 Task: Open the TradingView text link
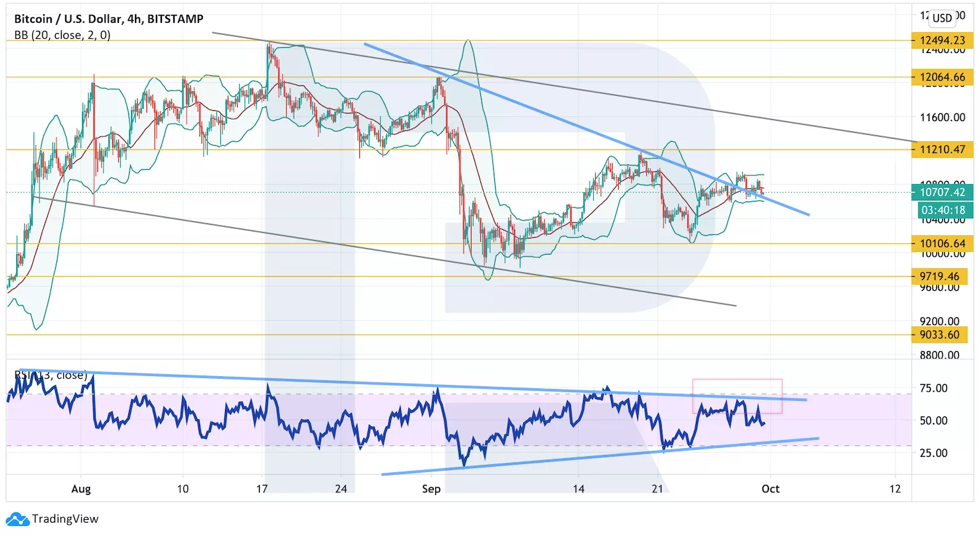[65, 519]
